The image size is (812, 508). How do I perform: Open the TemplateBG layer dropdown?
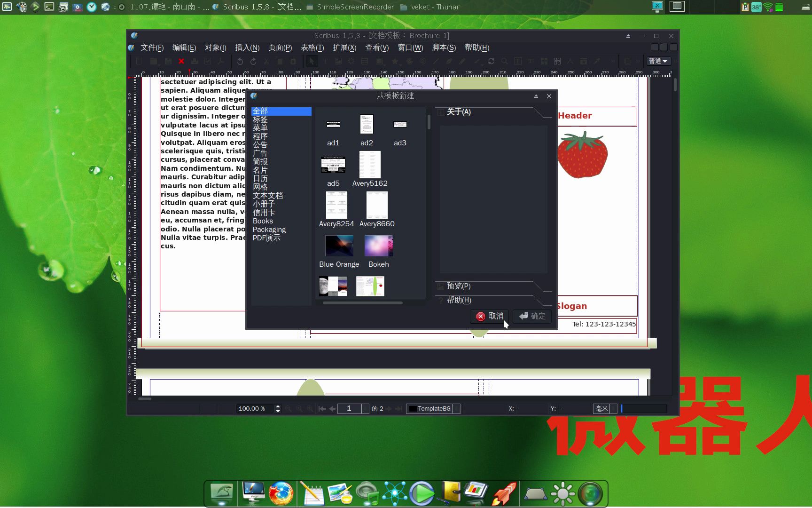pyautogui.click(x=434, y=409)
